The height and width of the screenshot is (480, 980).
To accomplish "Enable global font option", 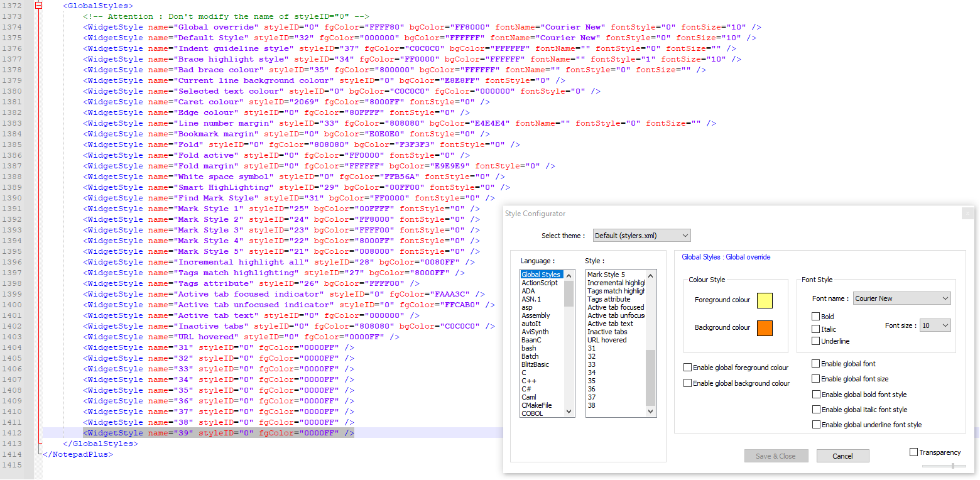I will click(x=815, y=364).
